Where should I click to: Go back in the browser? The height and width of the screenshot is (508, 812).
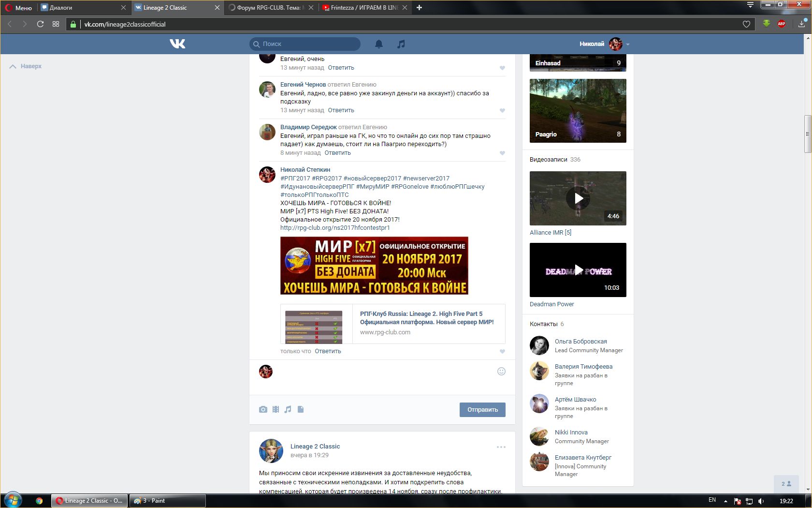pyautogui.click(x=10, y=24)
